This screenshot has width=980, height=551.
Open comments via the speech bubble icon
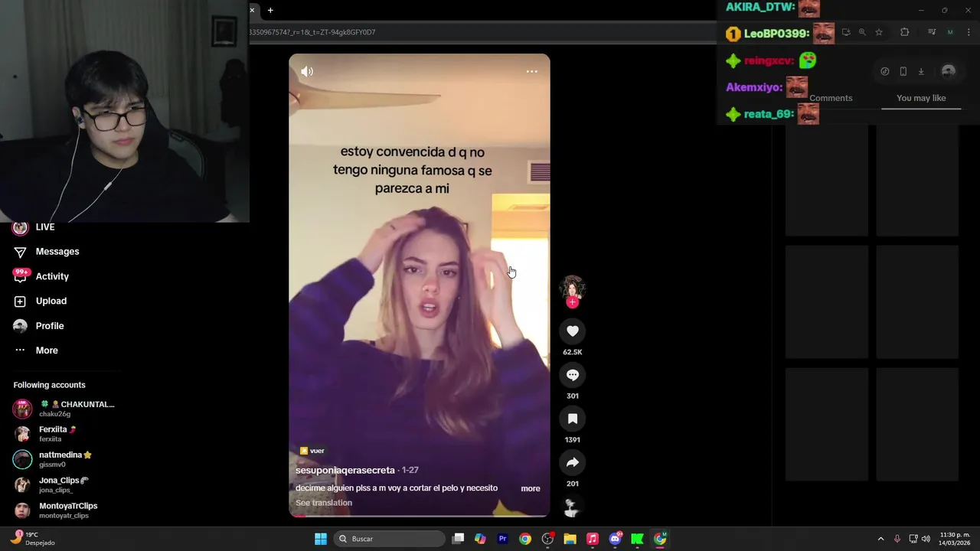tap(572, 375)
